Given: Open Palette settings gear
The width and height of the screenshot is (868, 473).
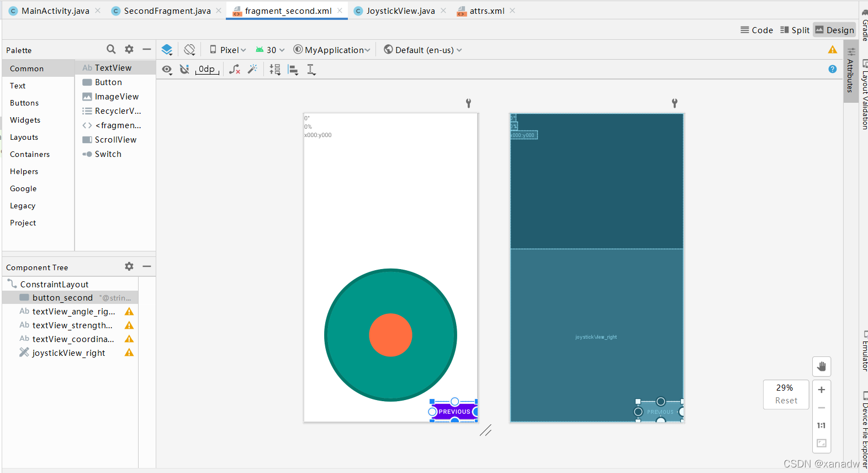Looking at the screenshot, I should pos(129,49).
